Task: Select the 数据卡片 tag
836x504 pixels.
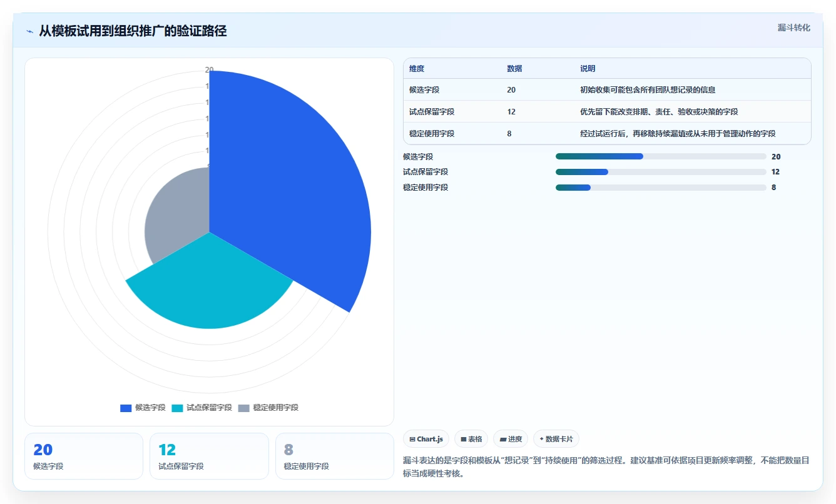Action: click(x=556, y=439)
